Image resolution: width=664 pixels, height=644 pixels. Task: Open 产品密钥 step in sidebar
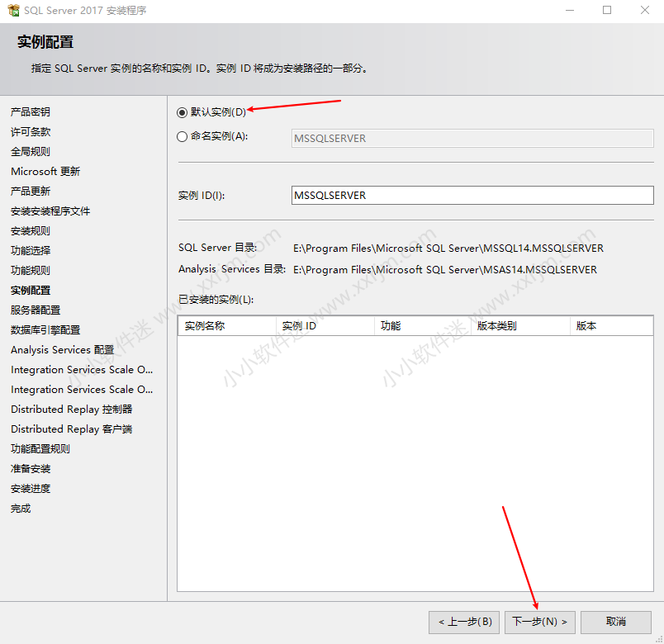tap(31, 111)
